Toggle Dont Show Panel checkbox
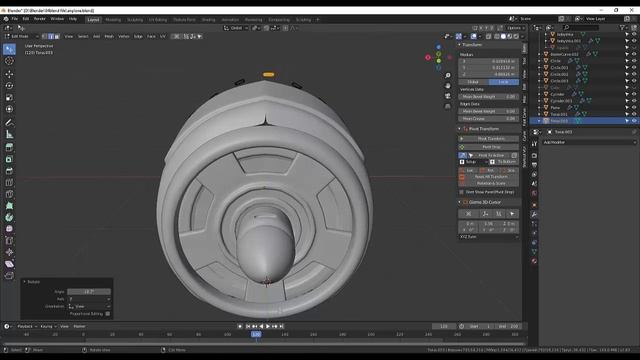Image resolution: width=640 pixels, height=360 pixels. [462, 192]
